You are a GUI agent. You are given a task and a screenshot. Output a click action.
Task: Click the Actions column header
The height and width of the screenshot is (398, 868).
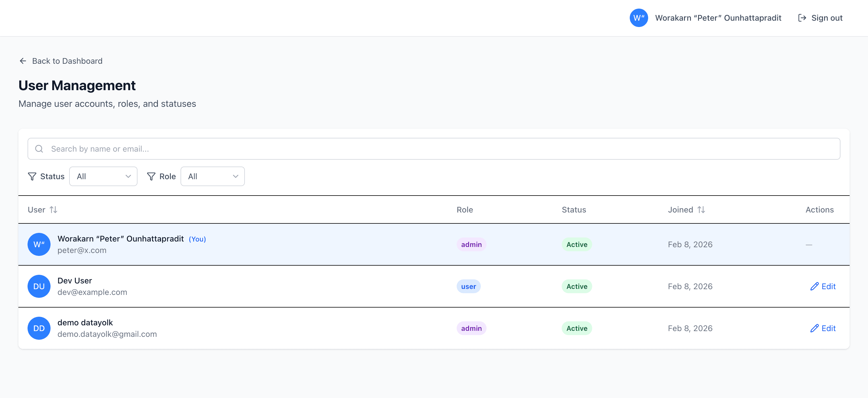(x=819, y=210)
